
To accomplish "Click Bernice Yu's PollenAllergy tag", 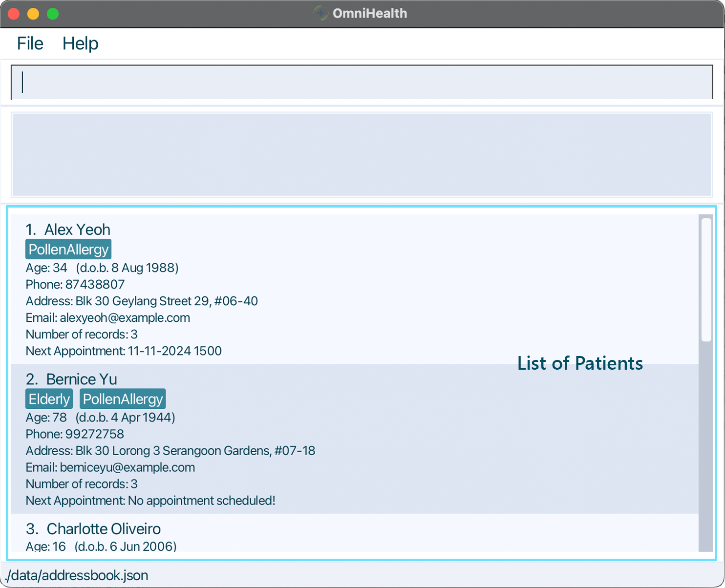I will [x=123, y=399].
